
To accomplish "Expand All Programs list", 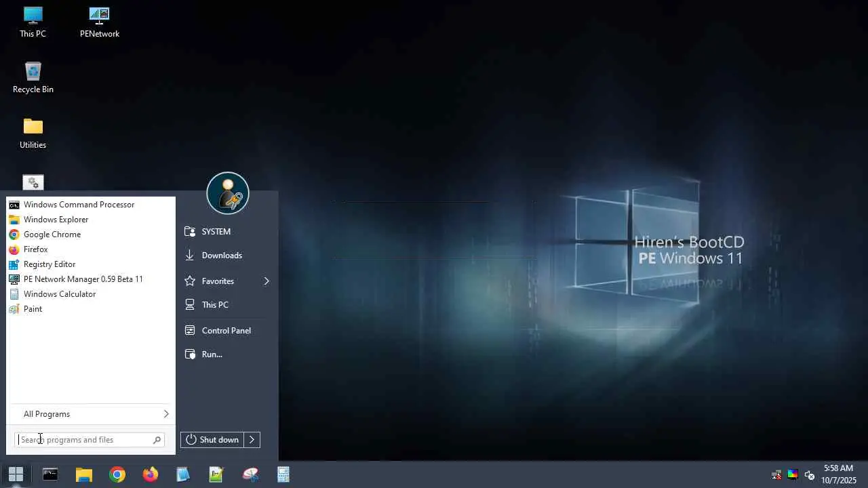I will (91, 414).
